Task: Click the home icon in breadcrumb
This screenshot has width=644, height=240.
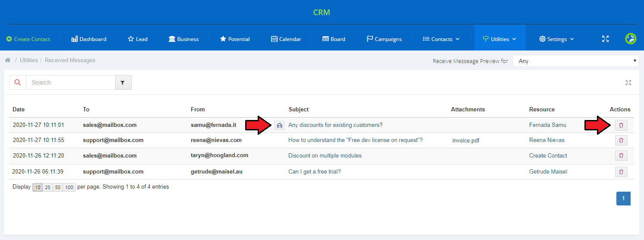Action: (x=8, y=60)
